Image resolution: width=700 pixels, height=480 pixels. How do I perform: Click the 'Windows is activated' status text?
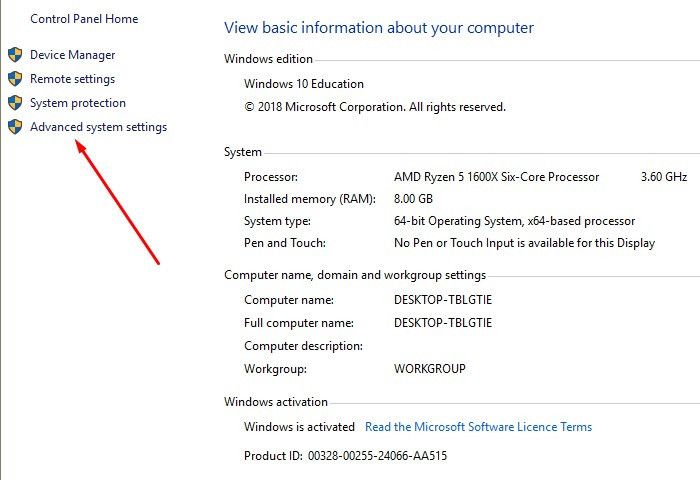tap(300, 427)
